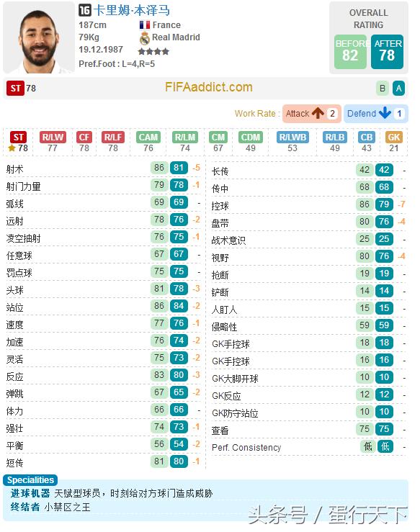Click the 头球 after value 78

(x=179, y=289)
